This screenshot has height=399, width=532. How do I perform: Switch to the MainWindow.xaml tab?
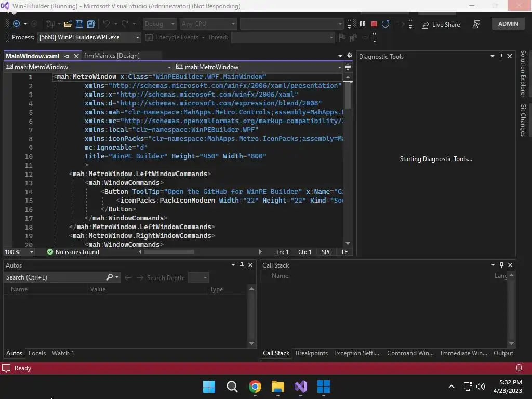[33, 56]
